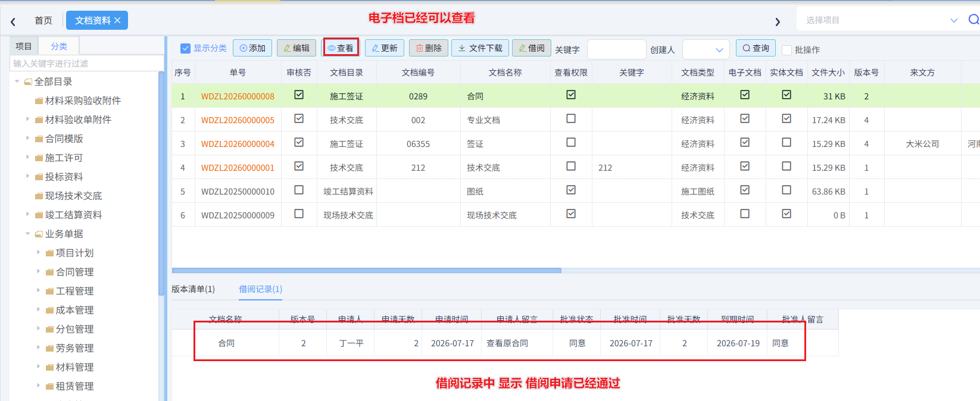Screen dimensions: 980x401
Task: Click the 关键字 search input field
Action: tap(616, 49)
